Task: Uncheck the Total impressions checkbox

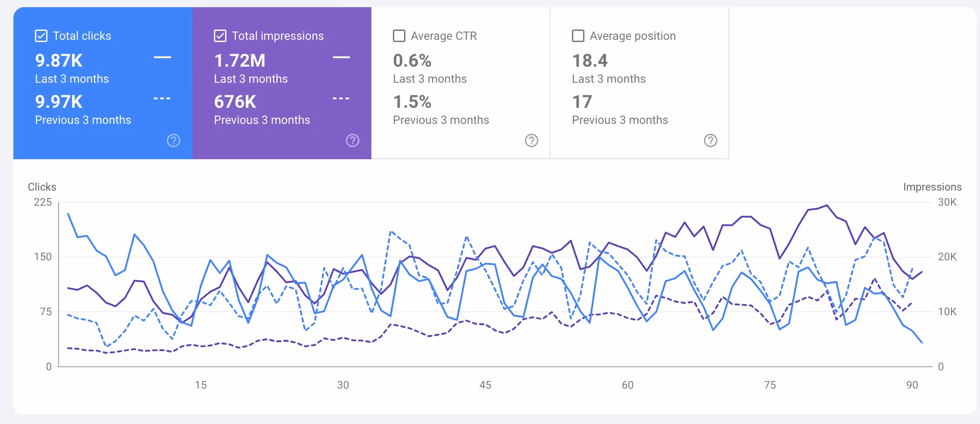Action: tap(220, 35)
